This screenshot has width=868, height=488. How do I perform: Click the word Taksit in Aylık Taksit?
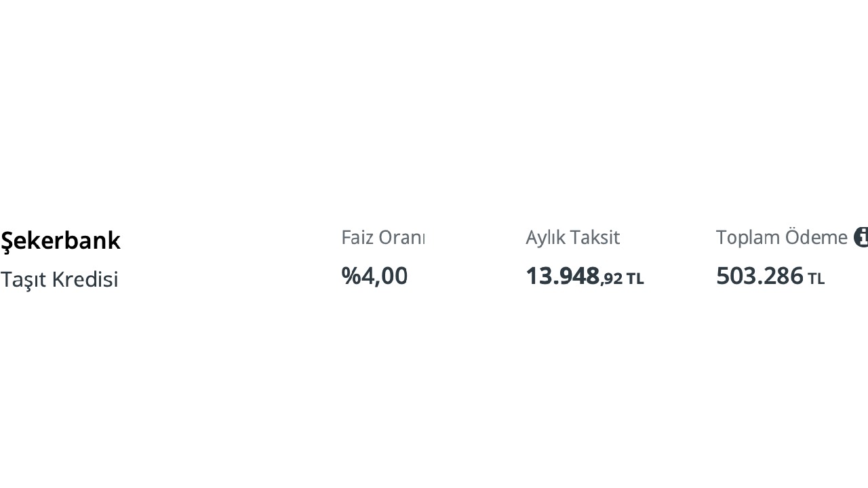595,237
